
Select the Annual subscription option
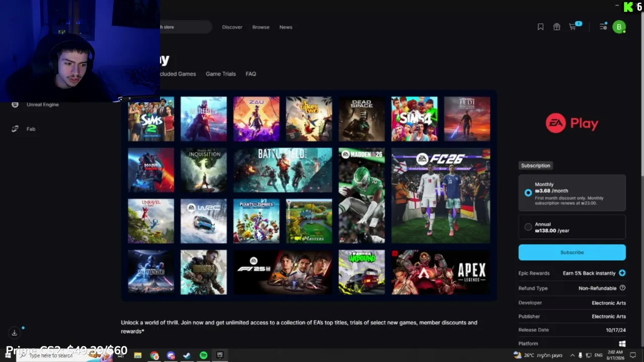tap(572, 227)
